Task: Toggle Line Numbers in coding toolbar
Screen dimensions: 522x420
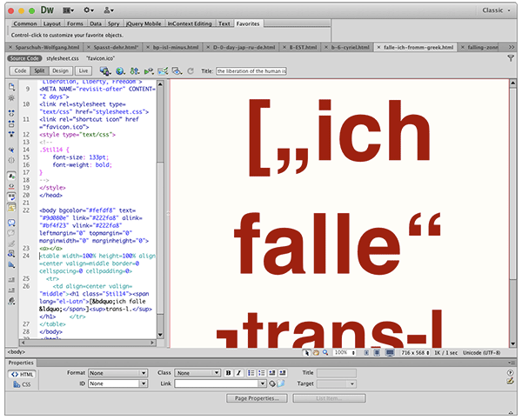Action: pyautogui.click(x=11, y=176)
